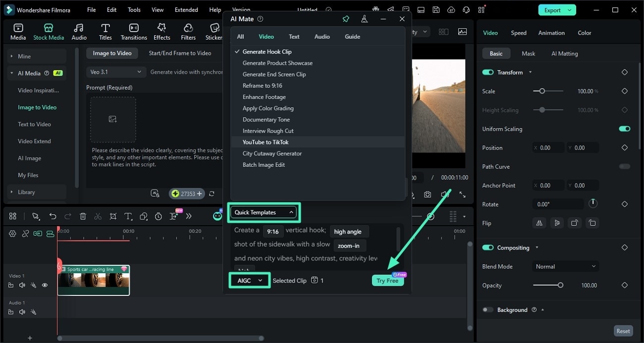
Task: Switch to Text tab in AI Mate
Action: [x=294, y=37]
